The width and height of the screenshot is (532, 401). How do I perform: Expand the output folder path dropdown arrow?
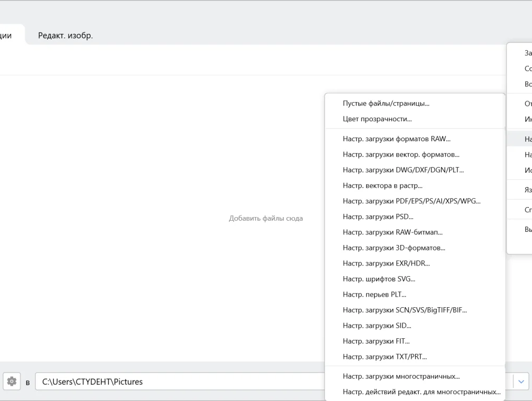pyautogui.click(x=521, y=382)
